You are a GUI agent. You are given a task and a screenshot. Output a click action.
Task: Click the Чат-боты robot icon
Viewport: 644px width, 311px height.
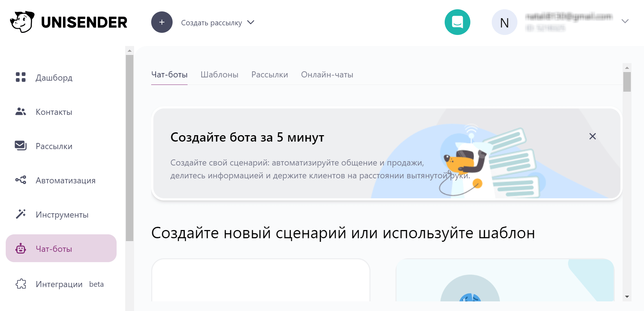click(x=21, y=248)
